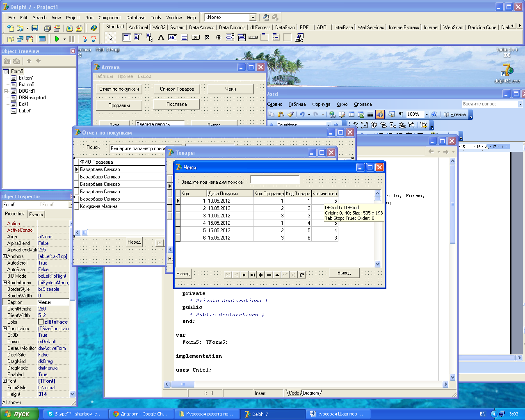Click the Чеки grid vertical scrollbar down arrow
Image resolution: width=525 pixels, height=420 pixels.
point(378,264)
